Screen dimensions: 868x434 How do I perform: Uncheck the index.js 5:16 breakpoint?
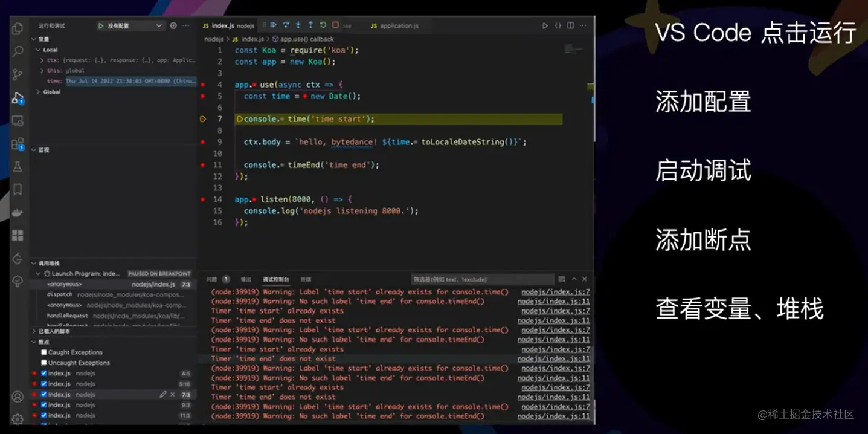pos(44,384)
